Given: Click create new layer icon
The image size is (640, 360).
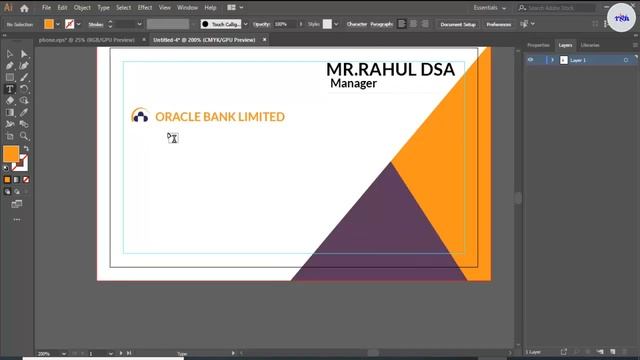Looking at the screenshot, I should [x=613, y=352].
